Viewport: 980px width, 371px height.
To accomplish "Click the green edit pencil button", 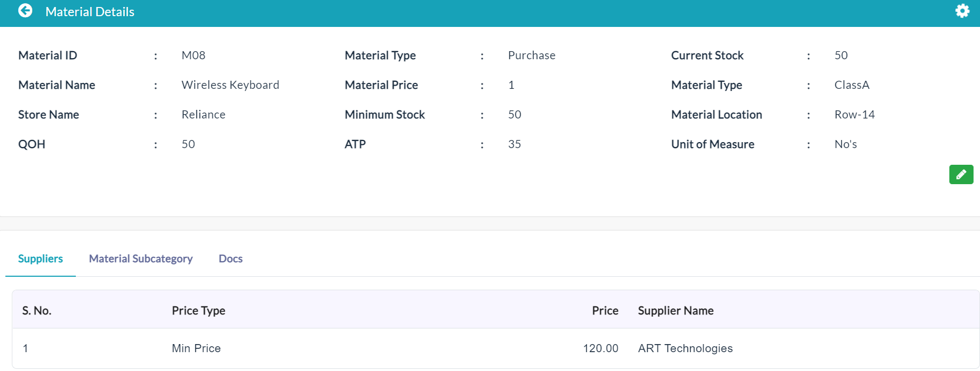I will pos(961,174).
